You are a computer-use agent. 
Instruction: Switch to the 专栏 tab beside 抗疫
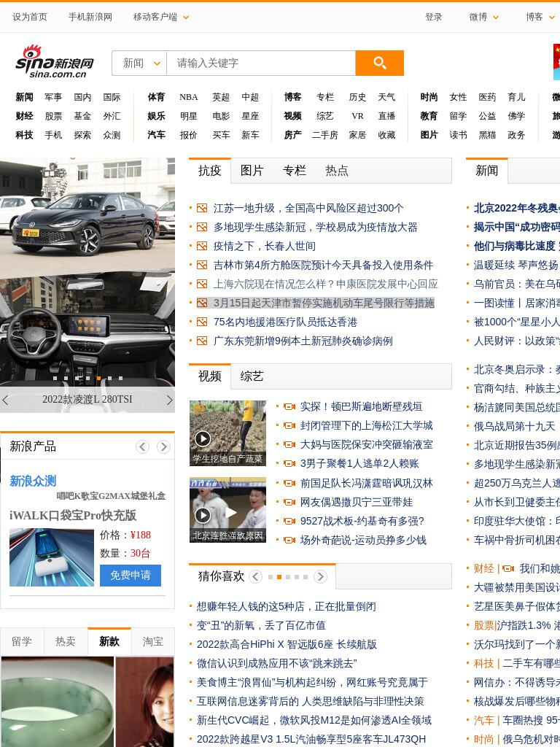(295, 171)
